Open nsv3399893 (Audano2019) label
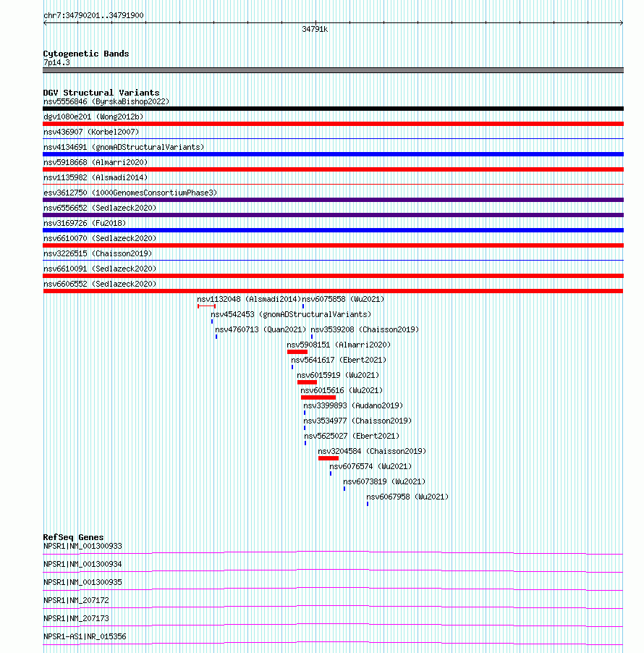Image resolution: width=644 pixels, height=653 pixels. click(353, 405)
